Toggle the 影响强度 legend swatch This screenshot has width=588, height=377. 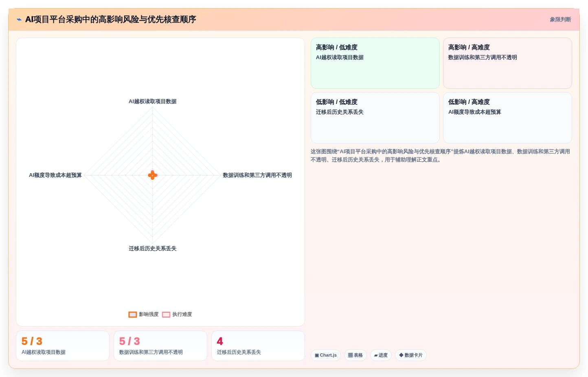click(x=133, y=315)
